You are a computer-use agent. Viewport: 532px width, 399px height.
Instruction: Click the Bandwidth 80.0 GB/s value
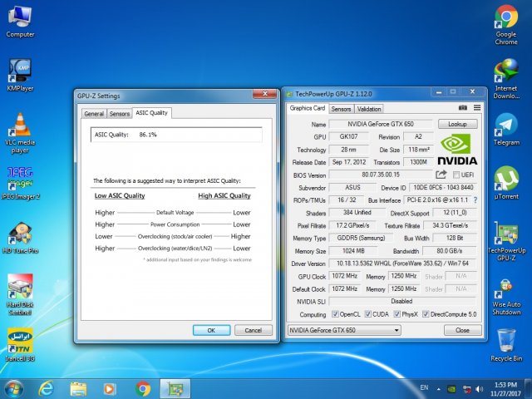click(449, 251)
